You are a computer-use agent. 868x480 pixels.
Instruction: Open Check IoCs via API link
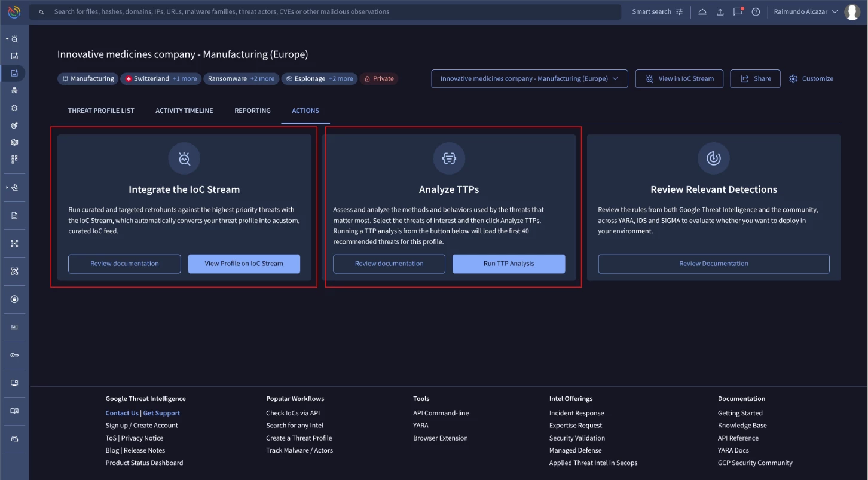293,413
